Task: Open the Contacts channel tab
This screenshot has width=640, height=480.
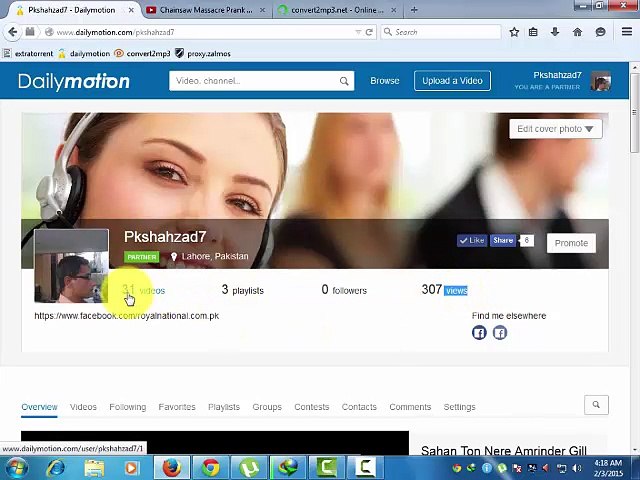Action: (359, 407)
